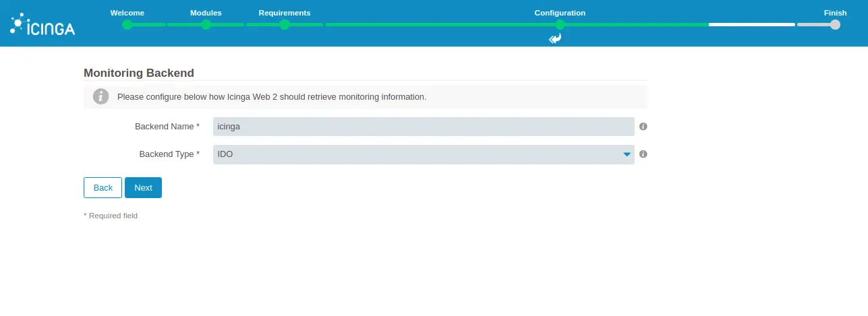Click the '* Required field' note
This screenshot has height=316, width=868.
111,216
